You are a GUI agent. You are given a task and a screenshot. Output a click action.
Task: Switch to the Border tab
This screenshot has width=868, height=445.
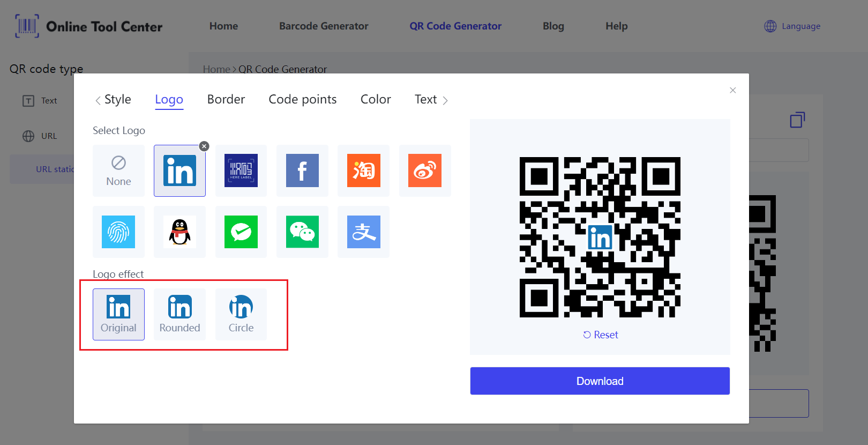coord(226,99)
